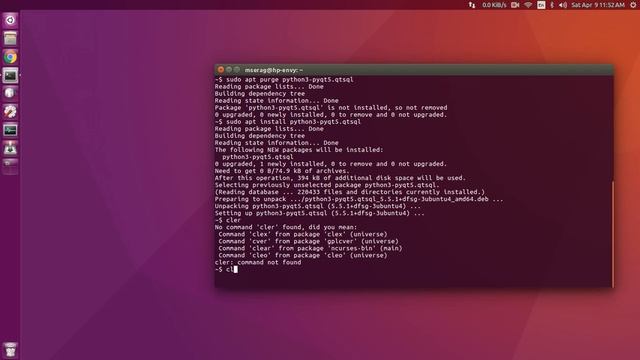Screen dimensions: 640x360
Task: Maximize the terminal window
Action: click(237, 70)
